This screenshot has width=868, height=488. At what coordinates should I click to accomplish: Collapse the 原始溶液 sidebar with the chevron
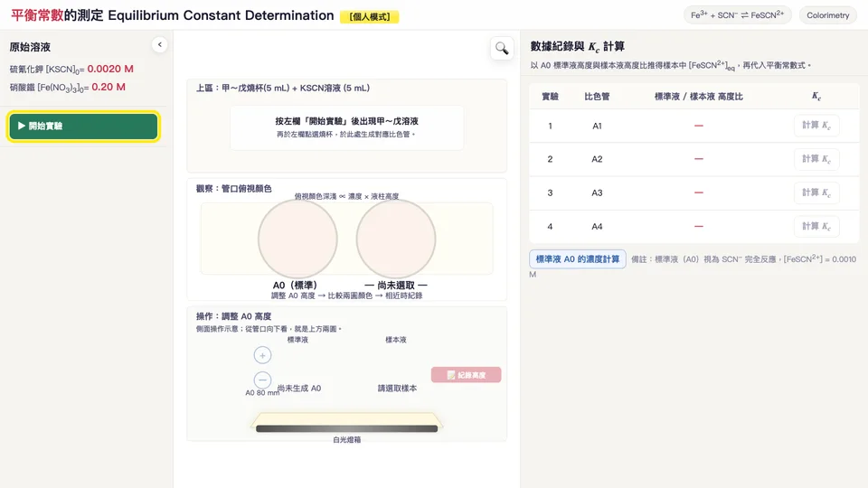[159, 45]
